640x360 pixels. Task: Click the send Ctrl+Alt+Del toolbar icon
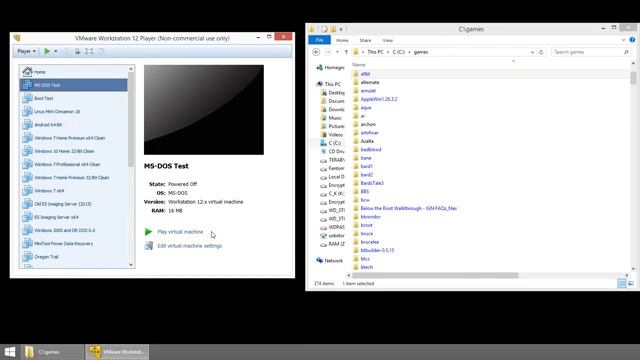pos(77,51)
